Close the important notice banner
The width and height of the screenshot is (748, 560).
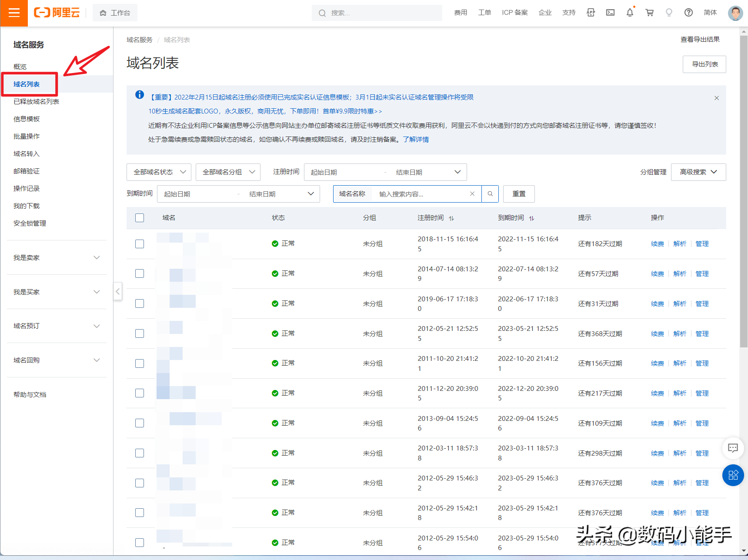point(717,98)
